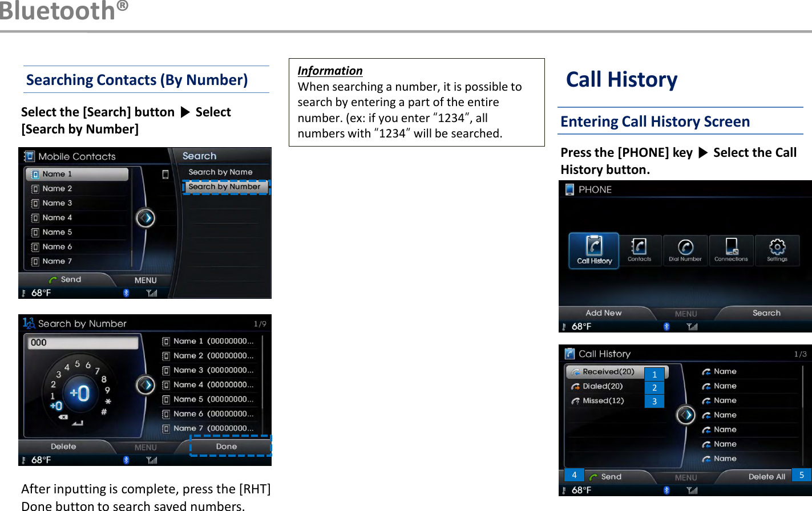Select the Received(20) category in Call History

(x=617, y=371)
